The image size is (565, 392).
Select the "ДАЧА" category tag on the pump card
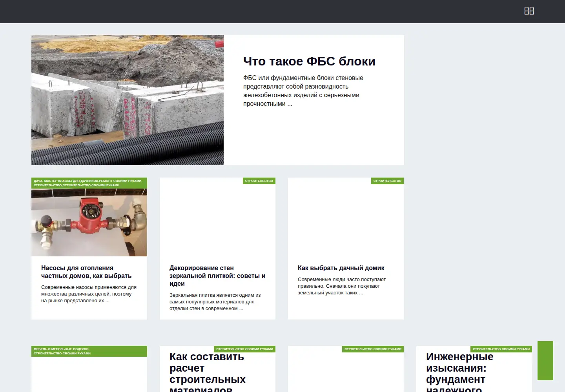(38, 181)
